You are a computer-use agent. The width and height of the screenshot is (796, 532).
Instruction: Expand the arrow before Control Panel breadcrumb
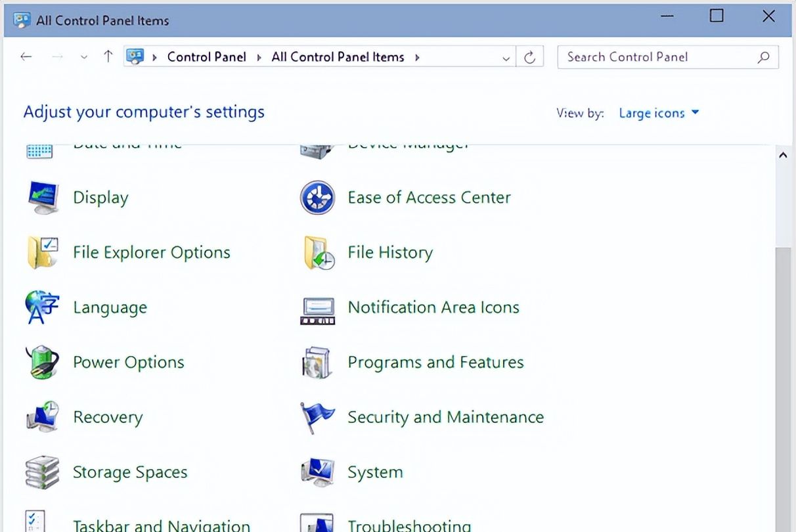click(x=154, y=57)
